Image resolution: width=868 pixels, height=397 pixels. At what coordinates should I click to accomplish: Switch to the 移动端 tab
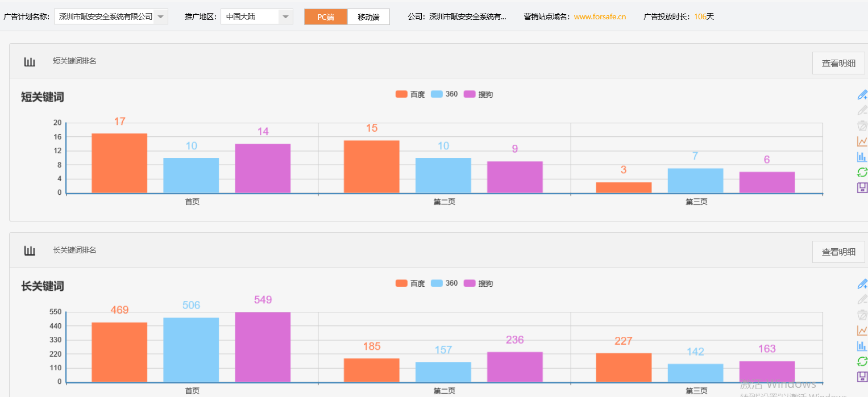[x=368, y=17]
